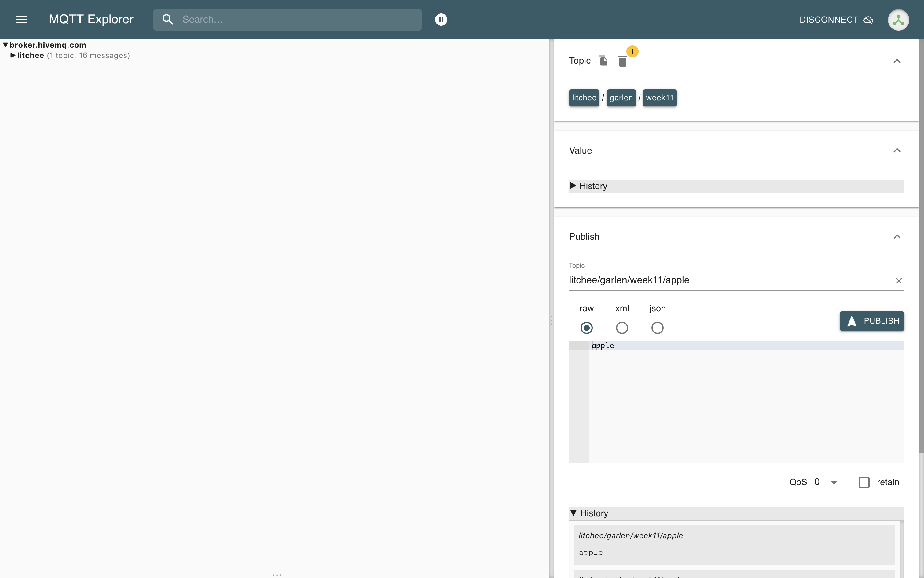Collapse the Publish section chevron
The height and width of the screenshot is (578, 924).
[x=897, y=237]
